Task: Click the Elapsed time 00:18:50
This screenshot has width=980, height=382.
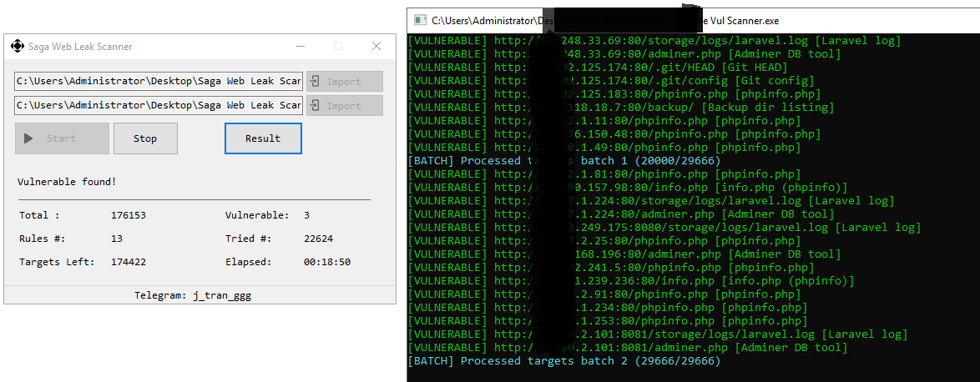Action: click(327, 262)
